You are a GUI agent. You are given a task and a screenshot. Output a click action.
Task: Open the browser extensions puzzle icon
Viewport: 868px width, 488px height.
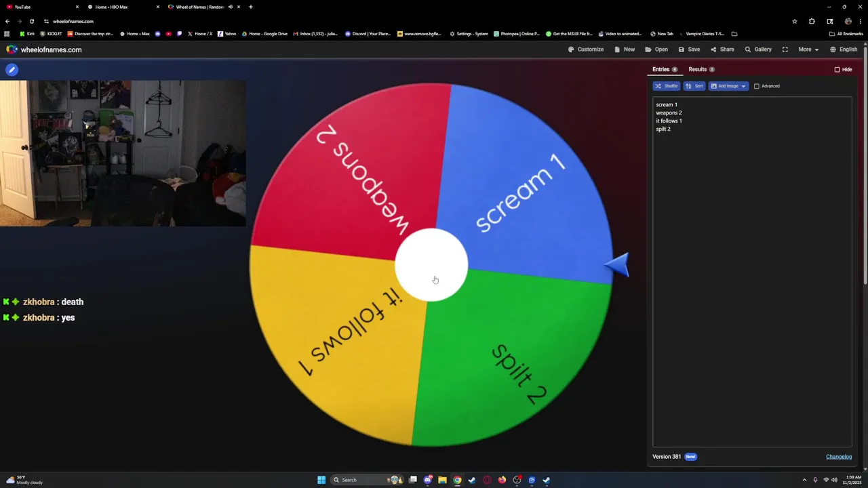812,21
